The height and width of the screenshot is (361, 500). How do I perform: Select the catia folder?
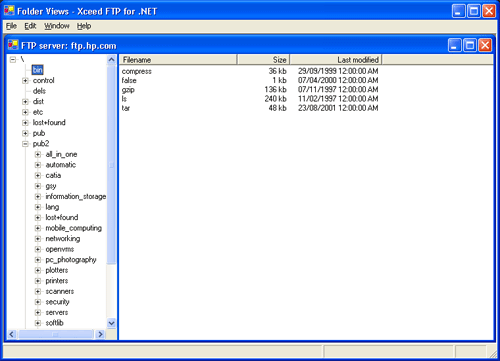pos(53,176)
